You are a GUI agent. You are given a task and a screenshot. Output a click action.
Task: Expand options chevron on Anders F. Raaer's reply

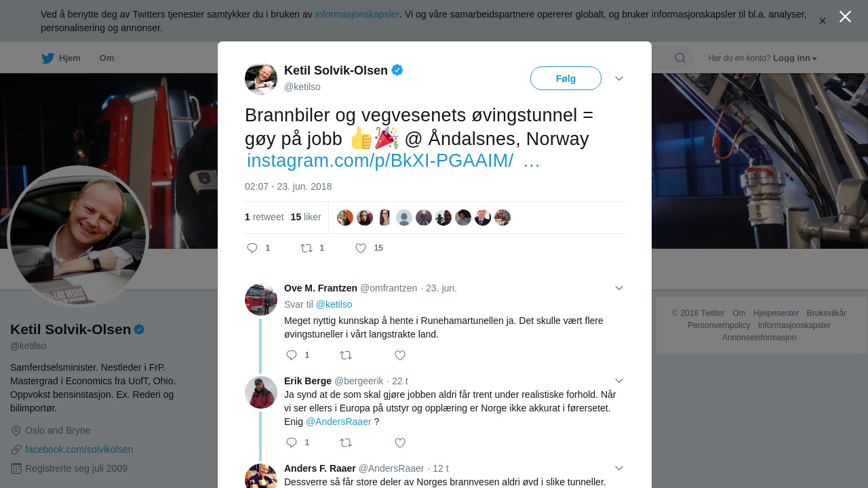coord(619,468)
